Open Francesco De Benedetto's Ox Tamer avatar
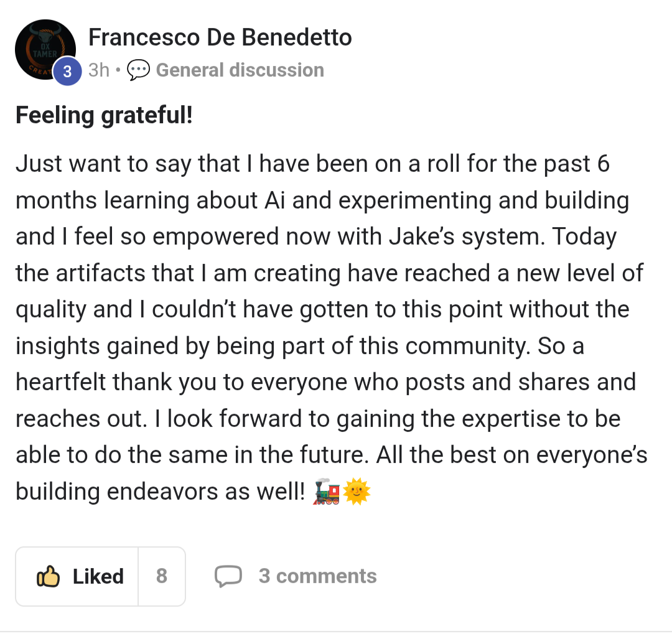Viewport: 672px width, 634px height. pos(45,49)
